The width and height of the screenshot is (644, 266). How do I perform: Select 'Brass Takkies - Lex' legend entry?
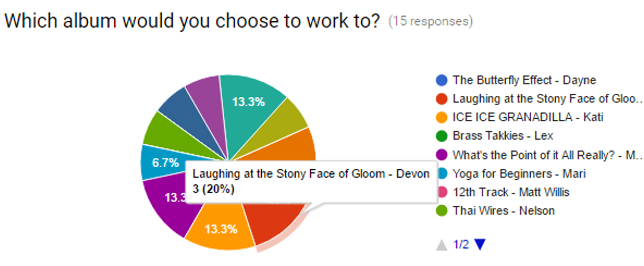click(503, 136)
